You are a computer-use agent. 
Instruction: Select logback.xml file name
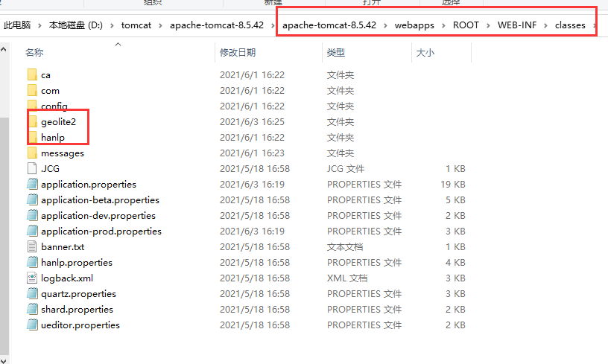[x=67, y=278]
